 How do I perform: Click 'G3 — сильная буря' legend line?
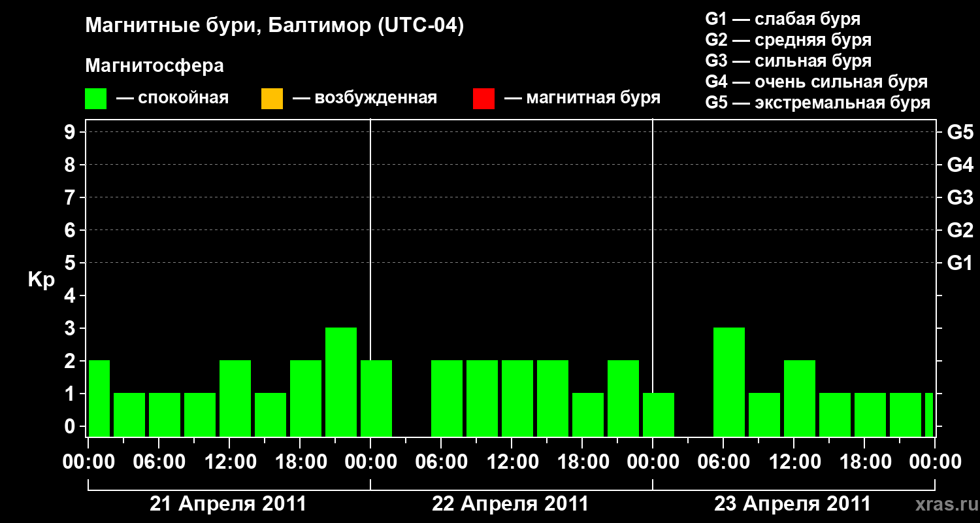[789, 61]
